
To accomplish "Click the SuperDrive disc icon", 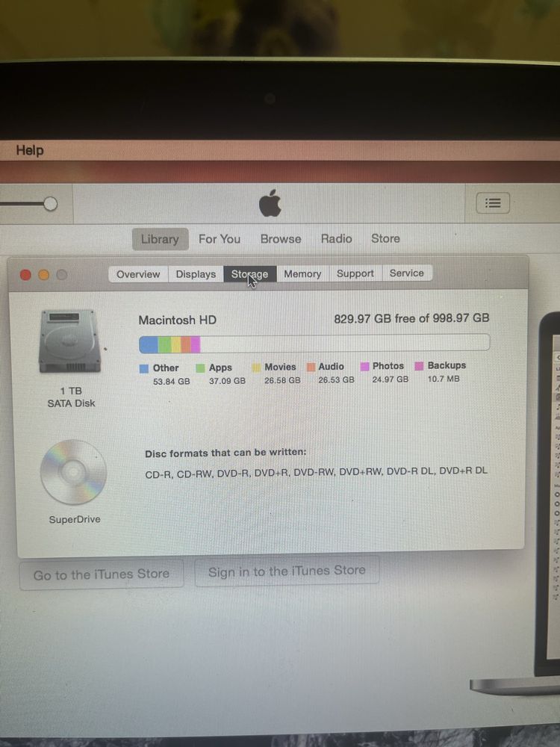I will [x=73, y=472].
